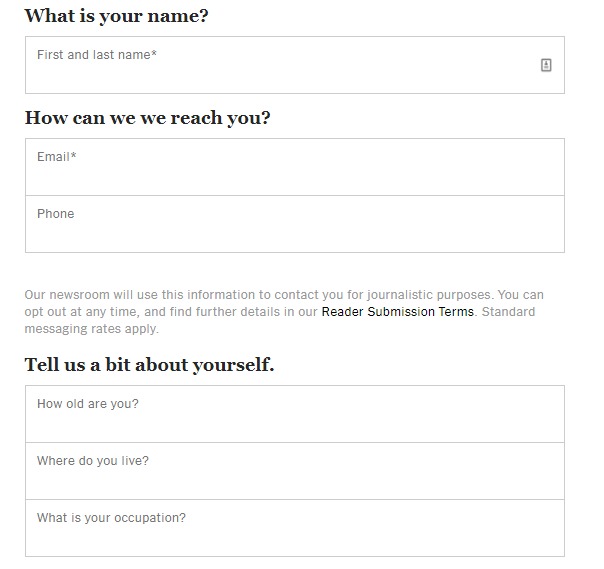Click the asterisk after 'First and last name'
Screen dimensions: 604x569
154,55
